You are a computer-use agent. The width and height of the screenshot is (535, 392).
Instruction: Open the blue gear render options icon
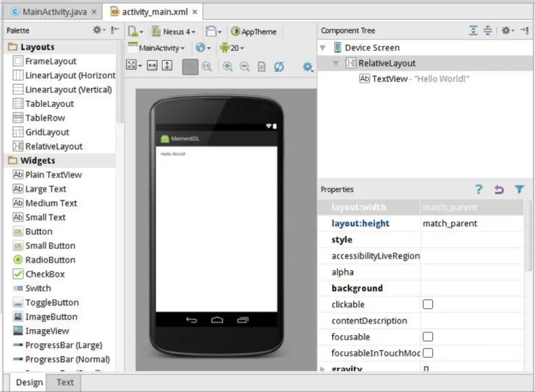click(308, 66)
